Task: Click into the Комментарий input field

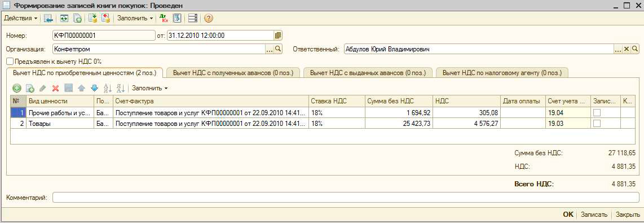Action: tap(346, 198)
